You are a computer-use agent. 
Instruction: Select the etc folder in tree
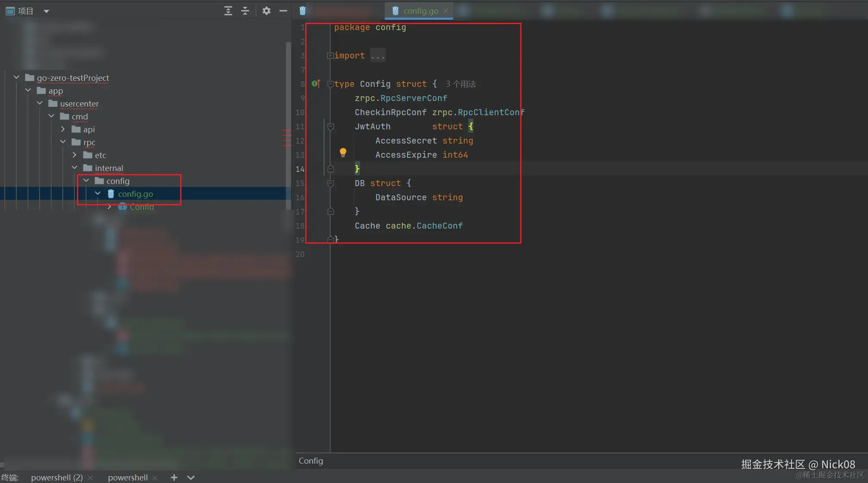pyautogui.click(x=100, y=155)
